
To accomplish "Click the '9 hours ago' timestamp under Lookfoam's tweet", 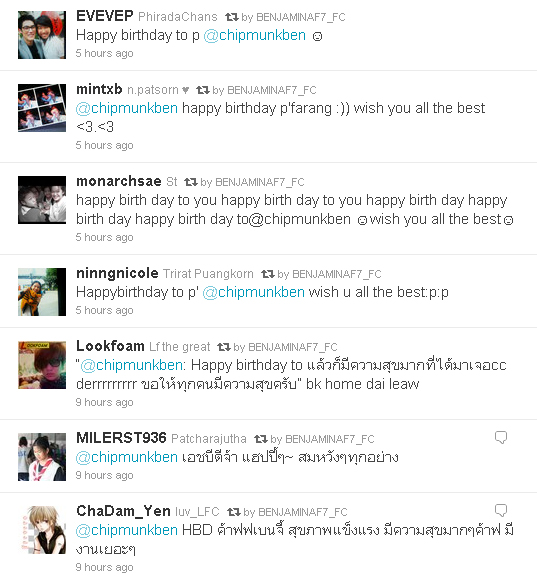I will click(105, 402).
